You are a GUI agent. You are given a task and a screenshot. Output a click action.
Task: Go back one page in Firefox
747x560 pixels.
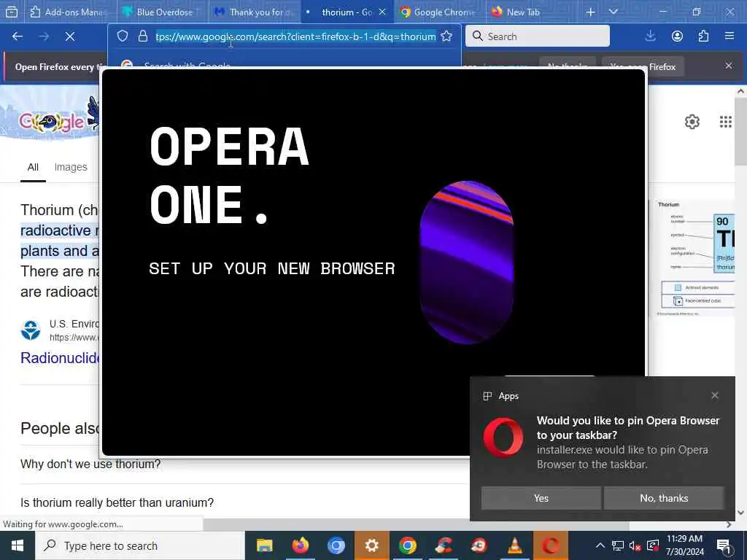pos(18,36)
